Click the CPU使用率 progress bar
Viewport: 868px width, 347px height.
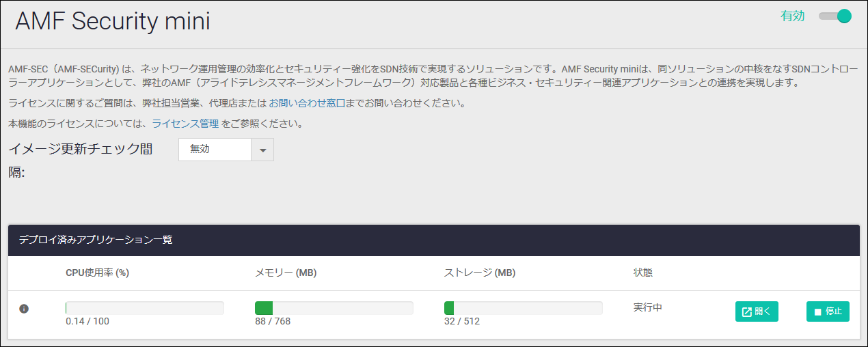(145, 308)
